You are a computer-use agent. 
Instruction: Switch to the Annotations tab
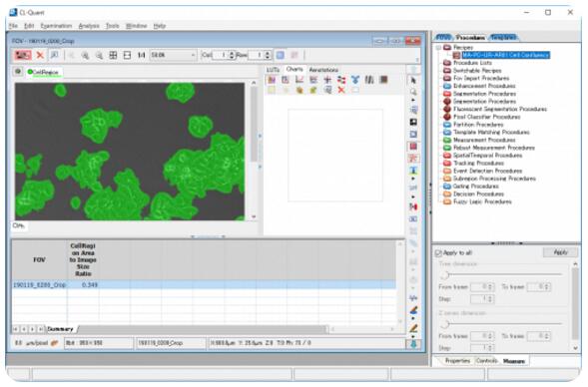coord(323,70)
